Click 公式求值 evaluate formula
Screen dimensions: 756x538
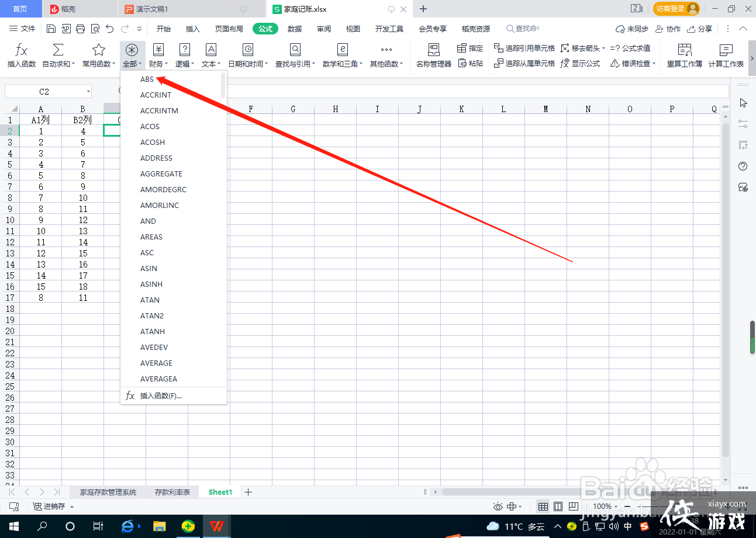coord(630,48)
